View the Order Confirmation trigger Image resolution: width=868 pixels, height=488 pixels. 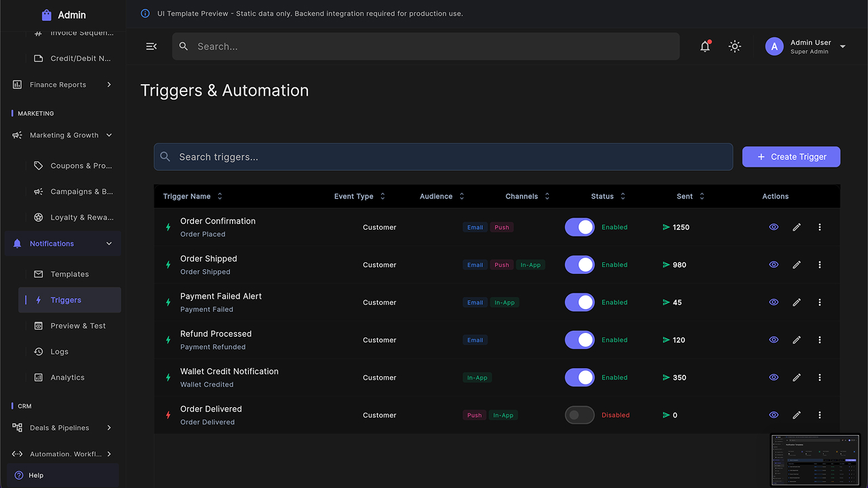pyautogui.click(x=774, y=227)
